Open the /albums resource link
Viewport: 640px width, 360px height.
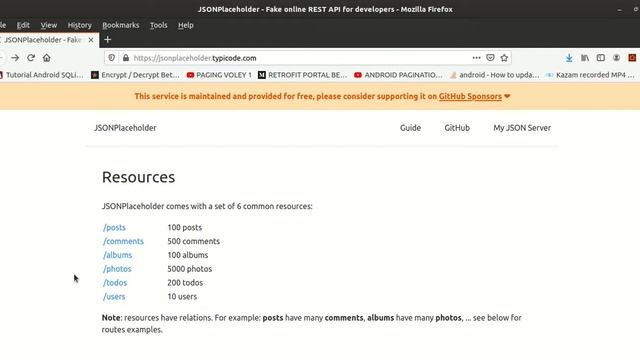[118, 255]
